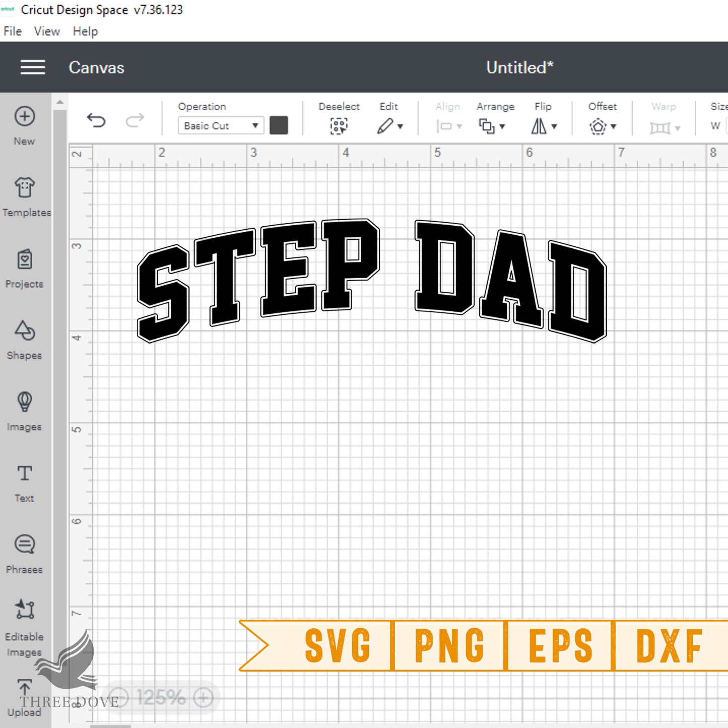Click the Canvas header label

96,68
